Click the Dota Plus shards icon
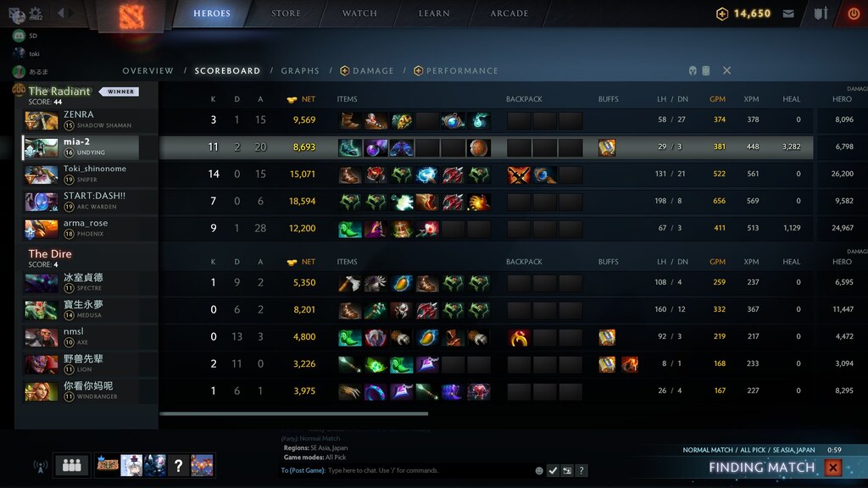The width and height of the screenshot is (868, 488). (722, 14)
